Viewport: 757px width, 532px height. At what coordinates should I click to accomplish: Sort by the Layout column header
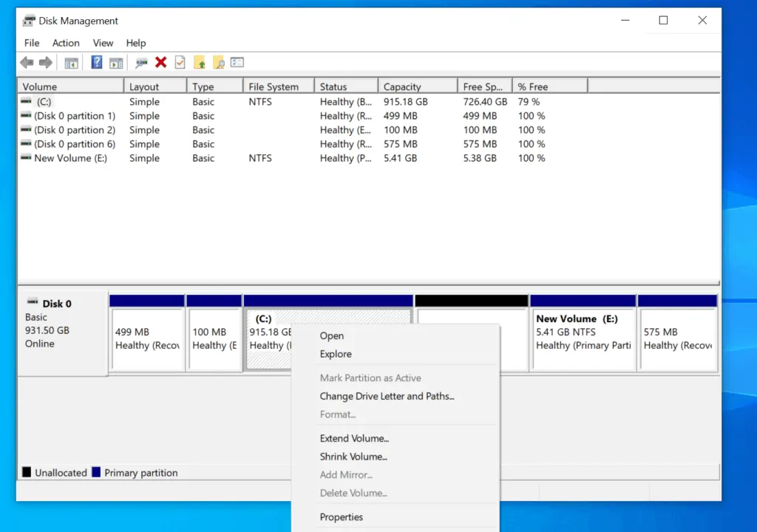[x=155, y=86]
